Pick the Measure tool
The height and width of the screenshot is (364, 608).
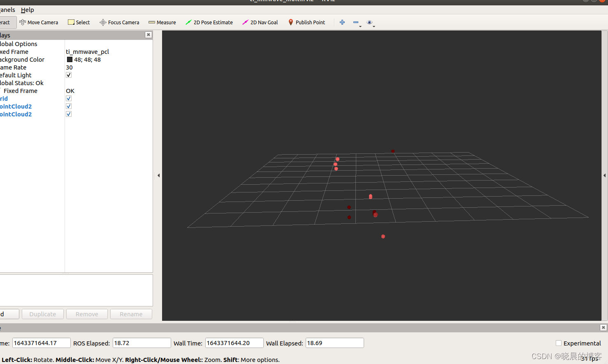(x=162, y=22)
